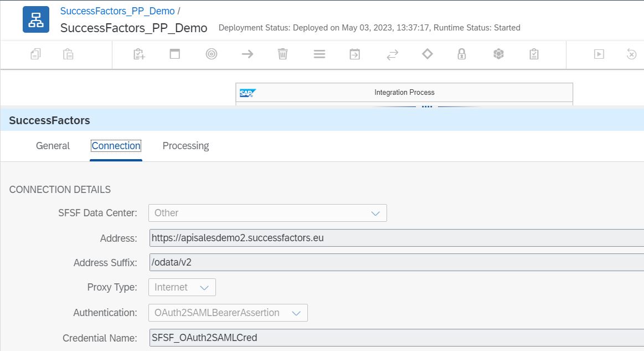644x351 pixels.
Task: Click the integration flow artifact icon
Action: [36, 19]
